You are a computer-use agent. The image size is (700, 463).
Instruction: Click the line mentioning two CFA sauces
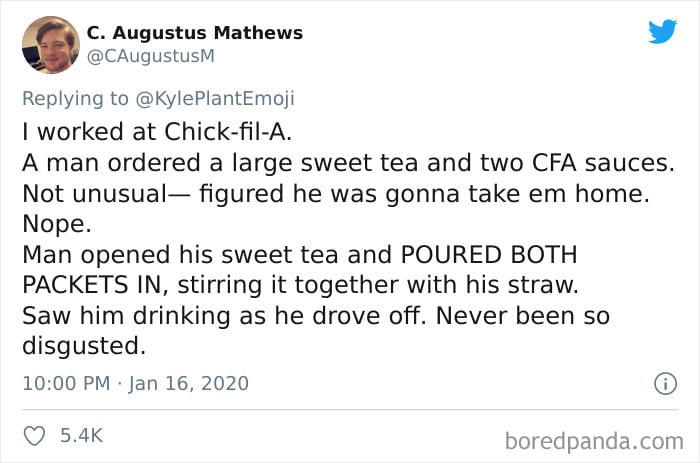tap(348, 163)
